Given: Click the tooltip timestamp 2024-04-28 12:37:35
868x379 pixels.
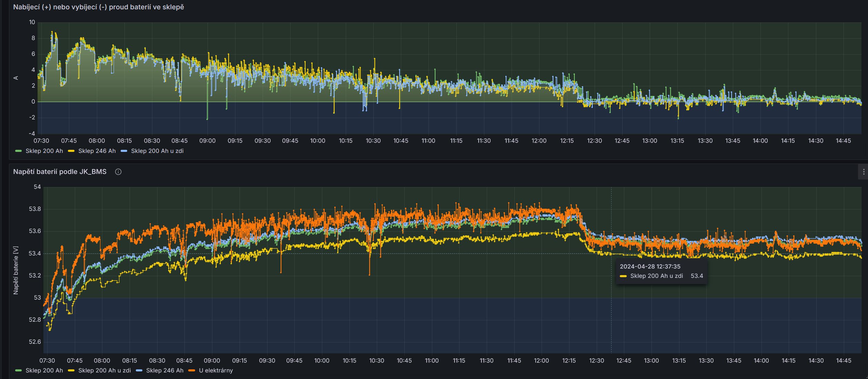Looking at the screenshot, I should click(650, 266).
